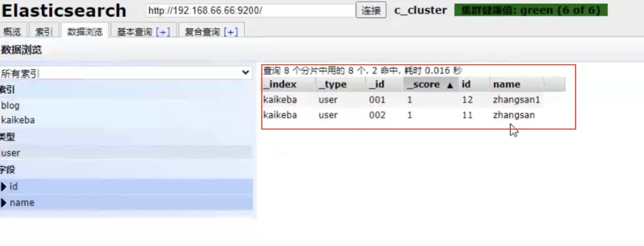Add a new 基本查询 with its [+]
Viewport: 644px width, 246px height.
pos(163,32)
